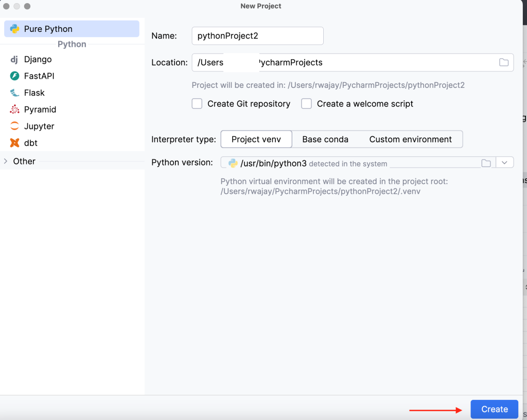Switch to the Base conda tab
This screenshot has width=527, height=420.
coord(325,139)
